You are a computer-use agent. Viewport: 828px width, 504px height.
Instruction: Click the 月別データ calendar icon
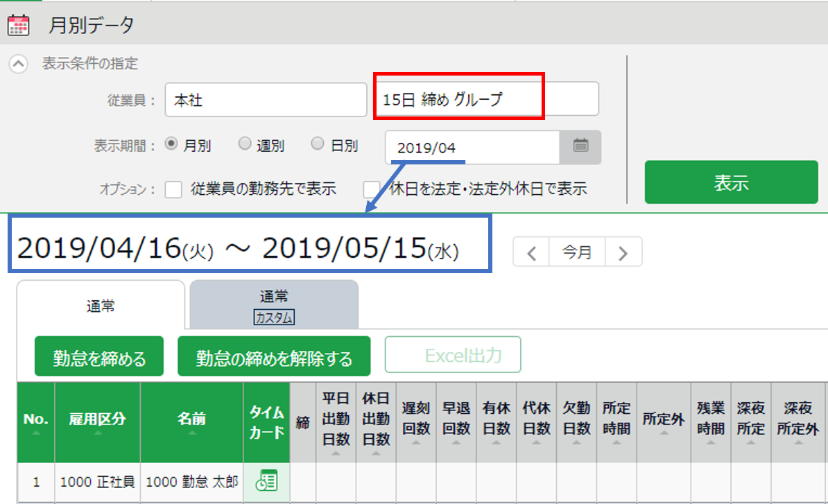19,25
